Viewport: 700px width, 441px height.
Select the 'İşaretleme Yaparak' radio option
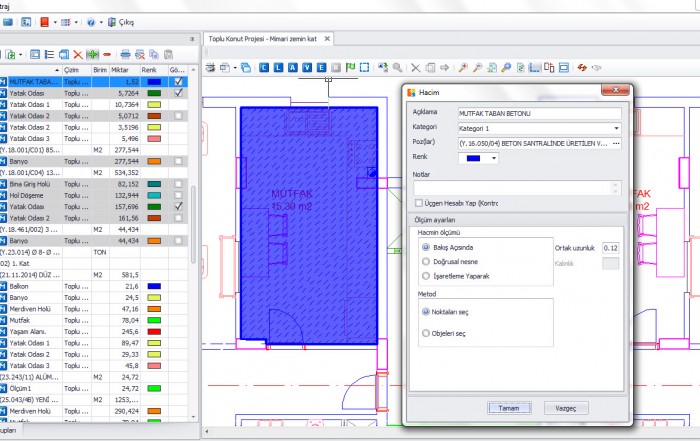coord(428,274)
